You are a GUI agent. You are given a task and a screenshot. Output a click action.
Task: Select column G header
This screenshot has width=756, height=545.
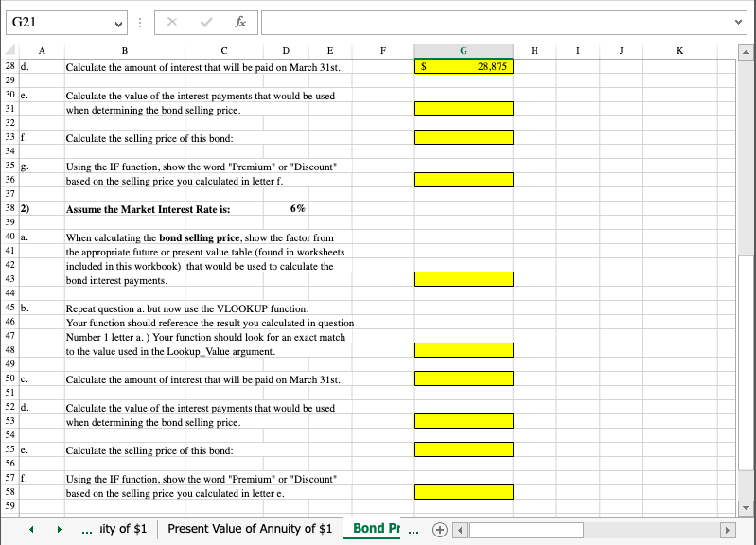(464, 51)
